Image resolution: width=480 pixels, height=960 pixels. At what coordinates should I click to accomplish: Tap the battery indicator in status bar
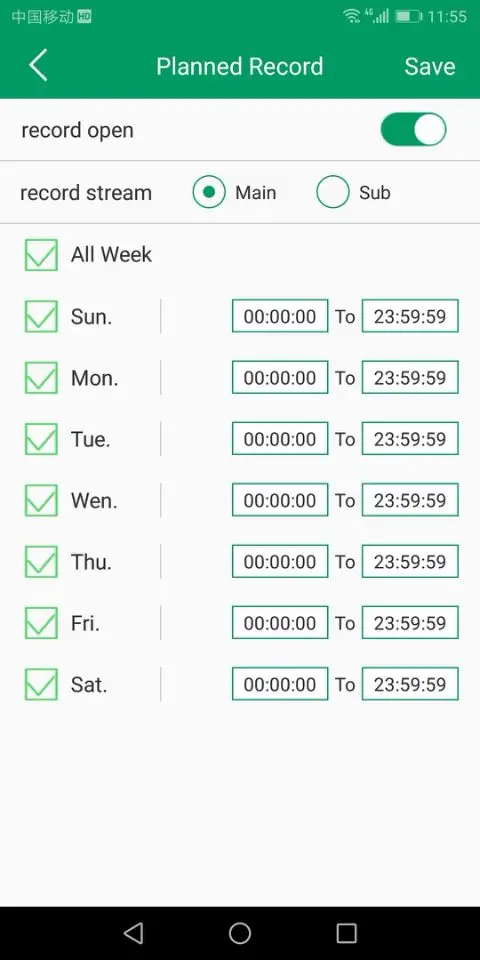pos(408,17)
